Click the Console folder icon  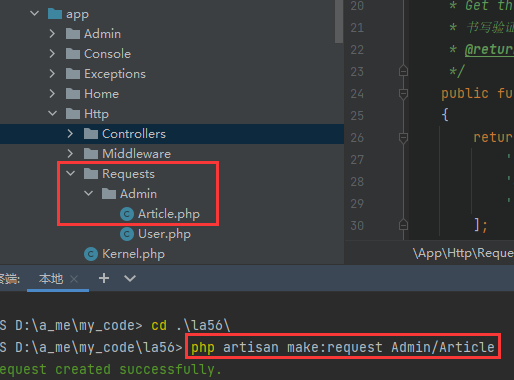pyautogui.click(x=73, y=54)
